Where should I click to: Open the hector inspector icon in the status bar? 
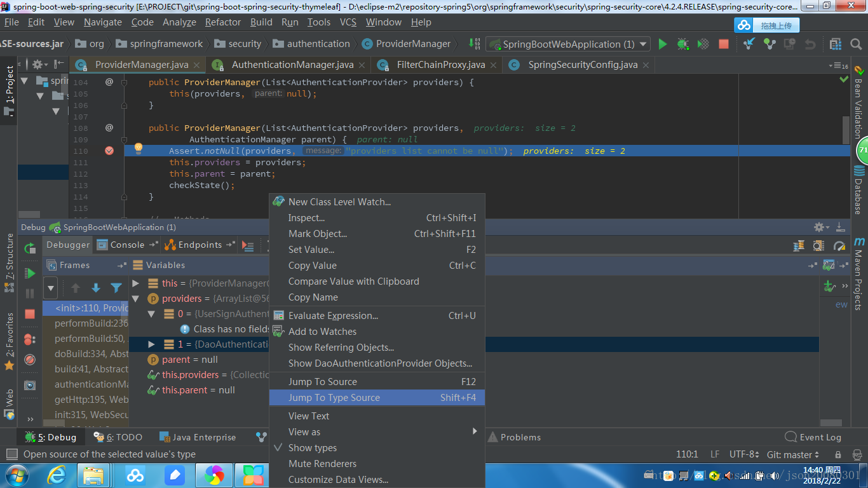(856, 454)
